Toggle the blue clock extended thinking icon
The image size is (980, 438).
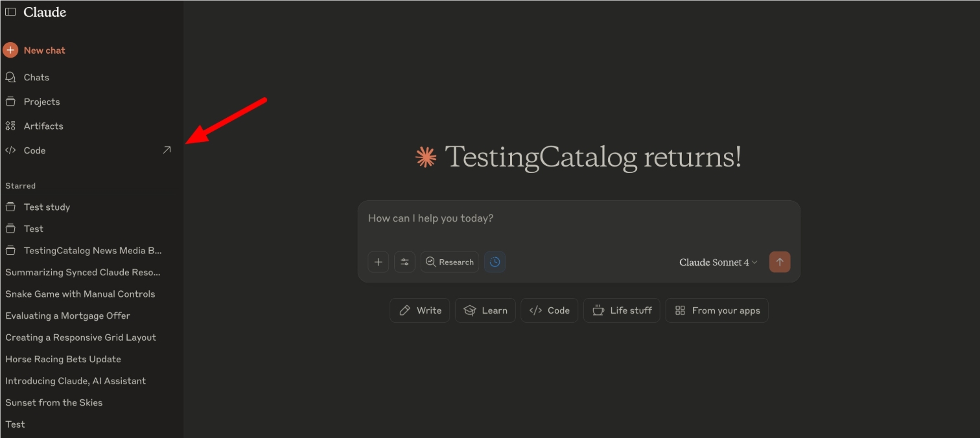pyautogui.click(x=495, y=262)
